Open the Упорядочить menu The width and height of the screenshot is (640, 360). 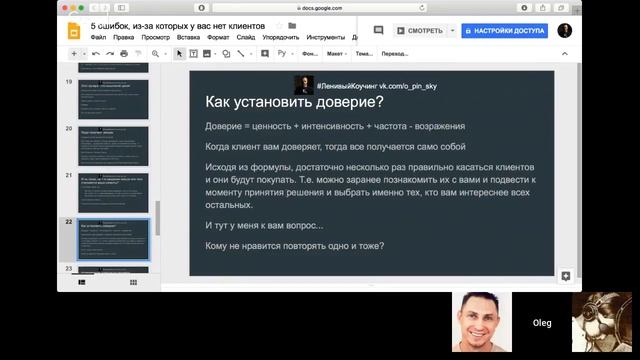point(281,37)
